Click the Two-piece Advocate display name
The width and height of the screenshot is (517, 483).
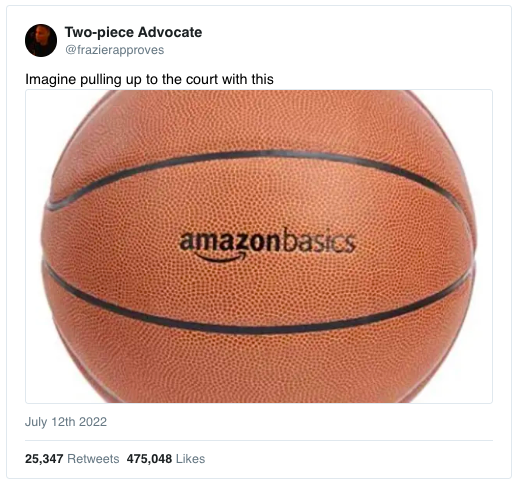133,32
